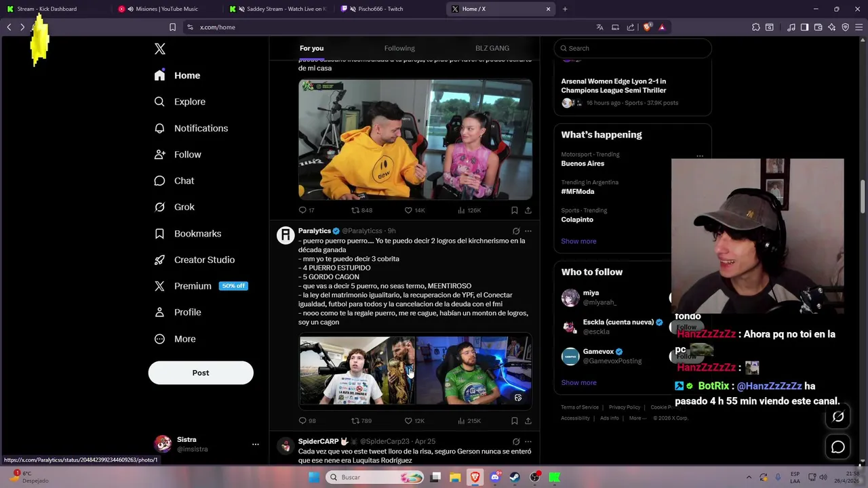The image size is (868, 488).
Task: View analytics of post with 215K views
Action: (x=469, y=421)
